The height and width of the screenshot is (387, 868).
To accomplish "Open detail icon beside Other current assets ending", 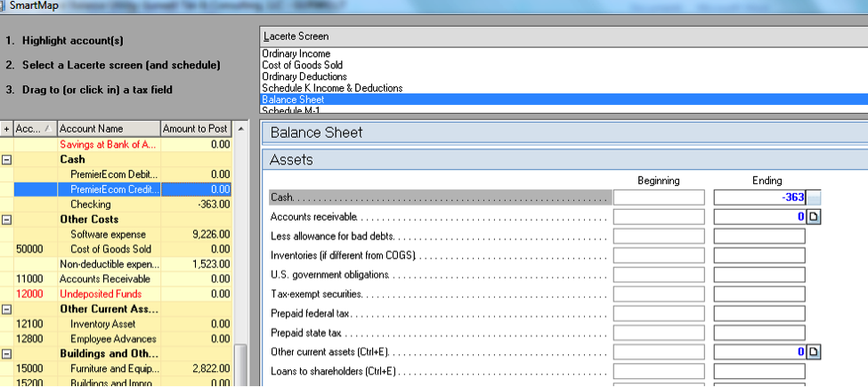I will pyautogui.click(x=813, y=351).
